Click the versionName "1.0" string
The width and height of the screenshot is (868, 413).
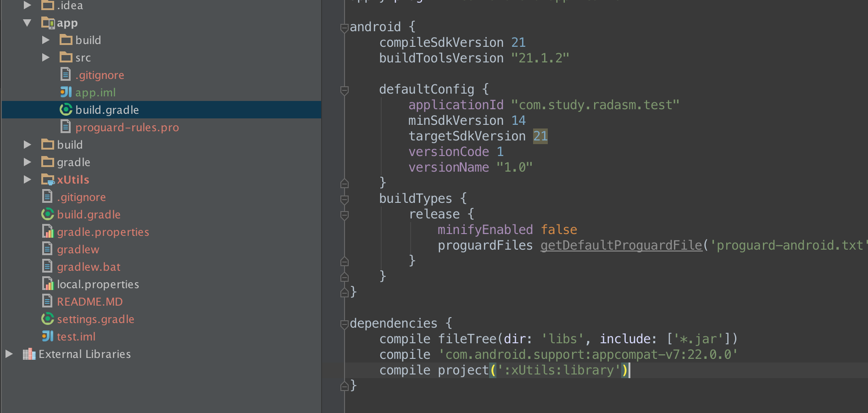click(515, 167)
